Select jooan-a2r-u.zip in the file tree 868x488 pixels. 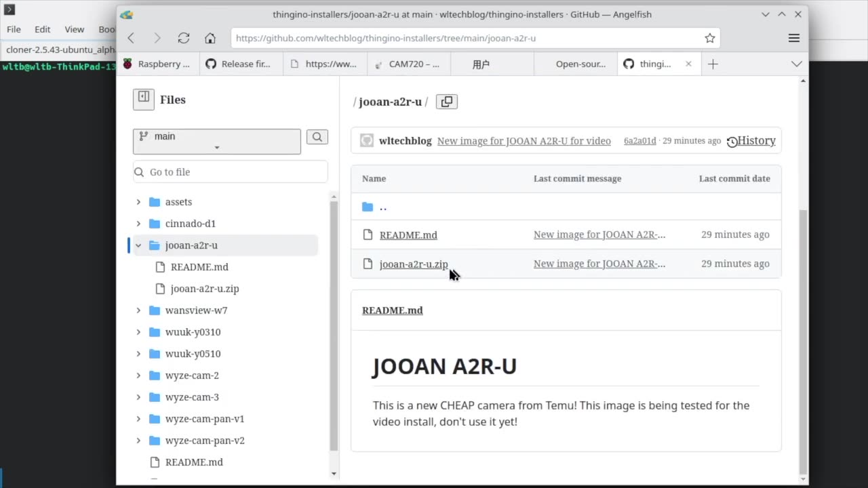point(205,289)
